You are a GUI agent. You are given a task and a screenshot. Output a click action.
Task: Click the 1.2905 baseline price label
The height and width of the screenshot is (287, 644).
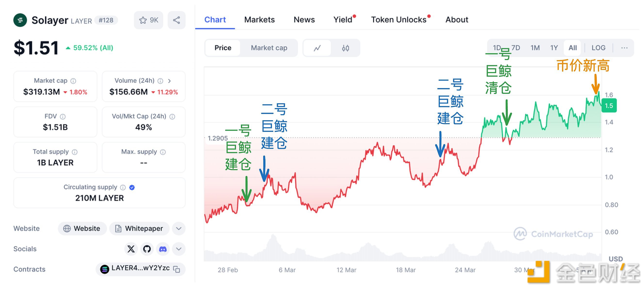point(218,138)
